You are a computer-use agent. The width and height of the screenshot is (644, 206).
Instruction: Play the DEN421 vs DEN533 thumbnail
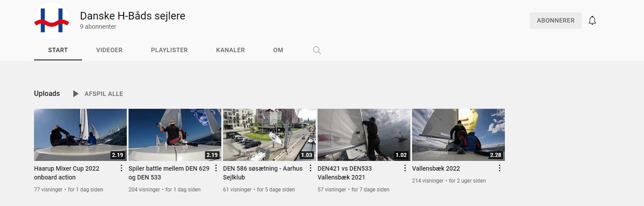364,135
